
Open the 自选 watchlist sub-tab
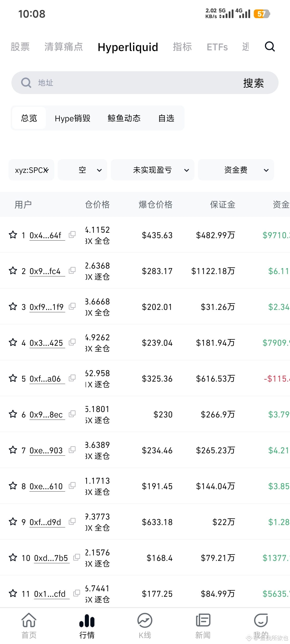pyautogui.click(x=166, y=118)
